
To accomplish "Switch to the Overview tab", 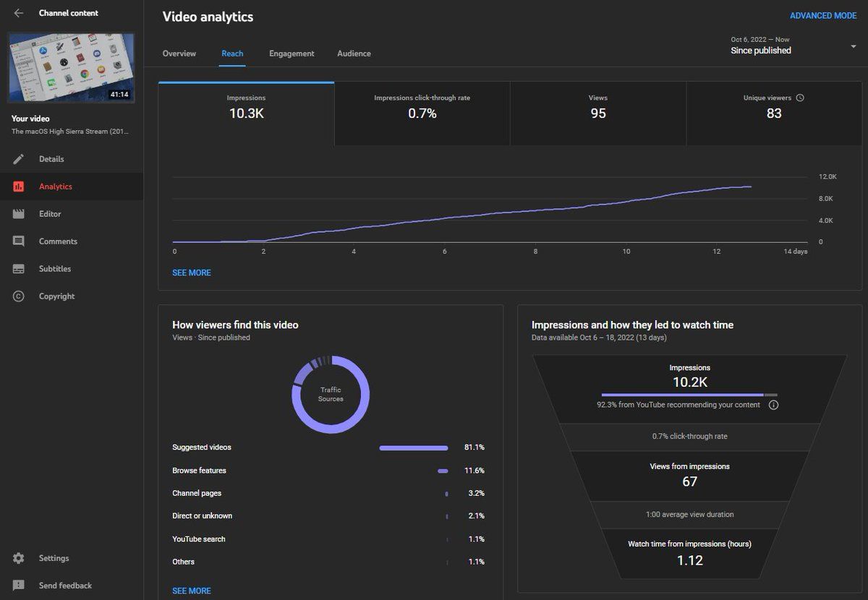I will [179, 53].
